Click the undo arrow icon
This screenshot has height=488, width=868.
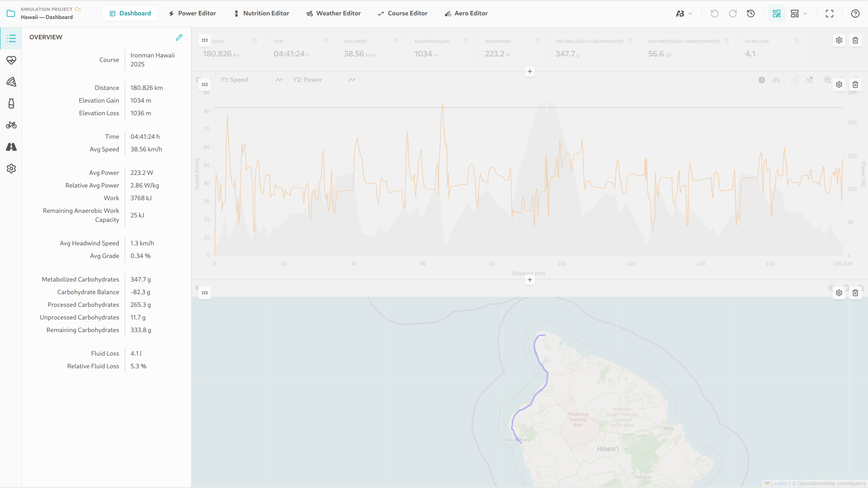pyautogui.click(x=715, y=14)
